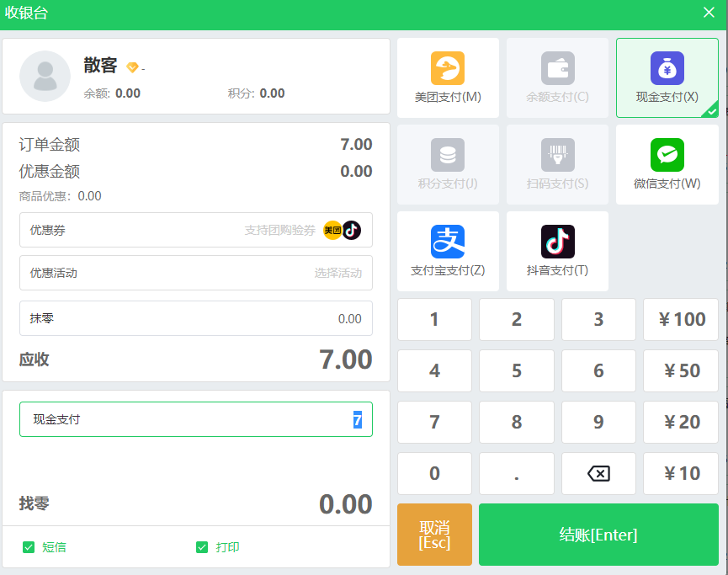Image resolution: width=728 pixels, height=575 pixels.
Task: Select scan code payment (扫码支付)
Action: point(558,164)
